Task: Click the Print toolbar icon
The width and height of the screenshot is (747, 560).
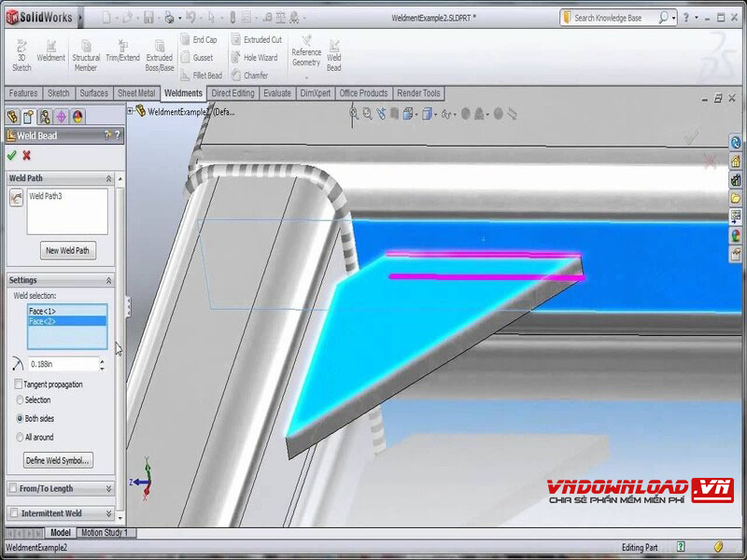Action: [169, 18]
